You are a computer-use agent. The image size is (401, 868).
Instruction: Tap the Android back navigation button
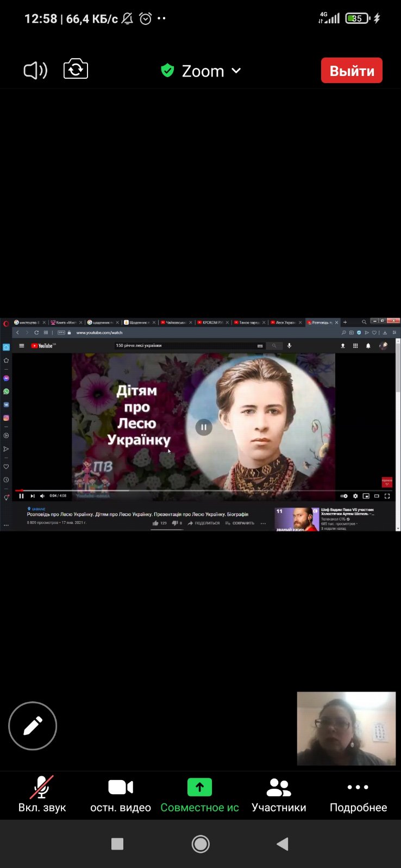282,844
